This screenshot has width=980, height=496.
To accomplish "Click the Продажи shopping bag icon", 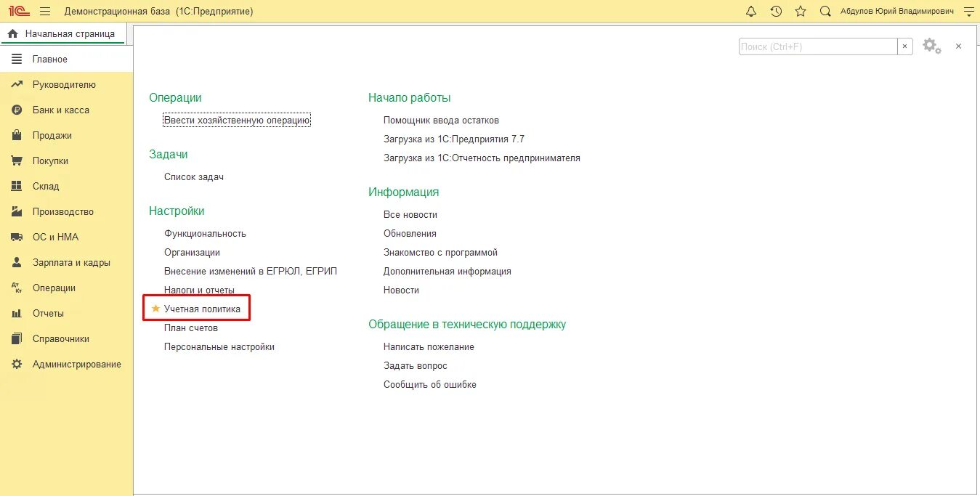I will (x=17, y=136).
